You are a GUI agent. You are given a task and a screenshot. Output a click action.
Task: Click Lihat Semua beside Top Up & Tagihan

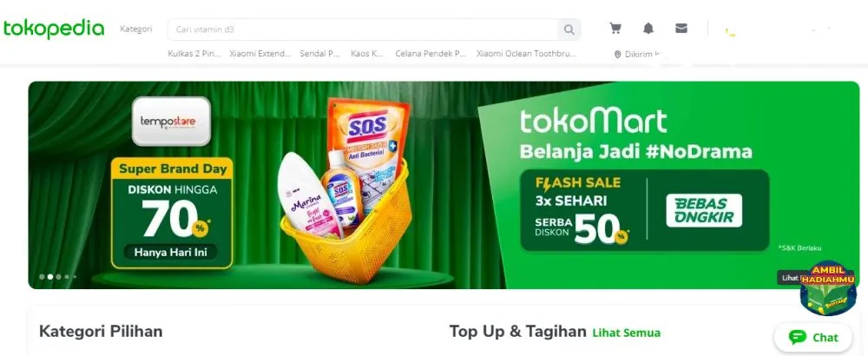pos(626,333)
